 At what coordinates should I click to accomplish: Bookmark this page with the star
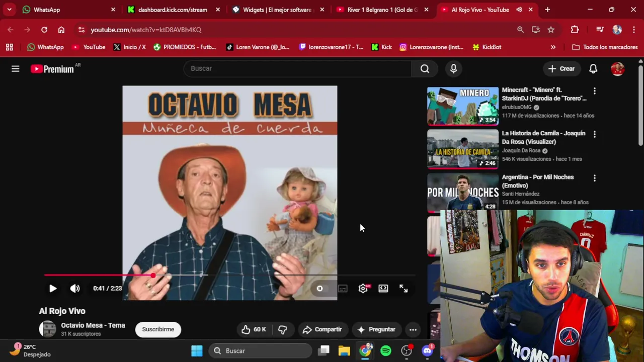click(551, 30)
